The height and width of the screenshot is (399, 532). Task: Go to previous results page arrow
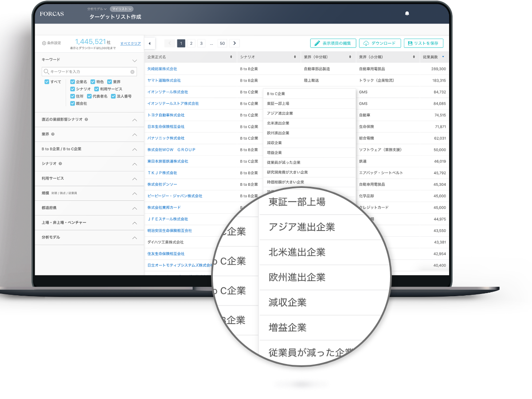click(169, 43)
